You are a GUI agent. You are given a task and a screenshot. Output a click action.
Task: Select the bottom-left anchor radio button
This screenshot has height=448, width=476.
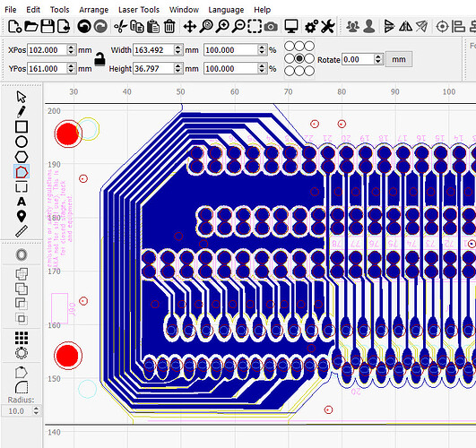[x=290, y=71]
